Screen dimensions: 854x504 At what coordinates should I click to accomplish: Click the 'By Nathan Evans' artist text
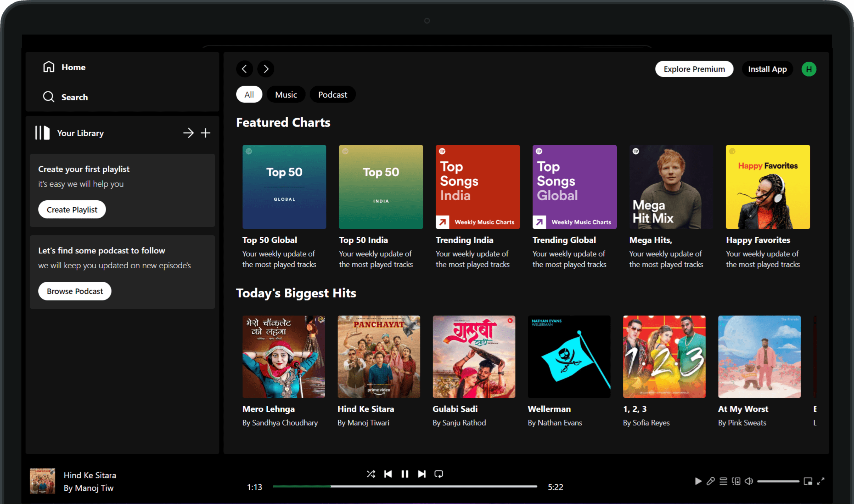[x=555, y=423]
